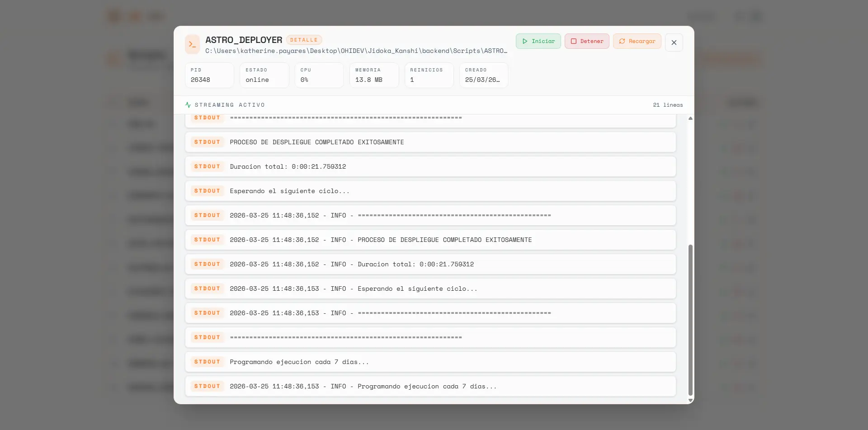The image size is (868, 430).
Task: Select the REINICIOS 1 card
Action: [x=429, y=75]
